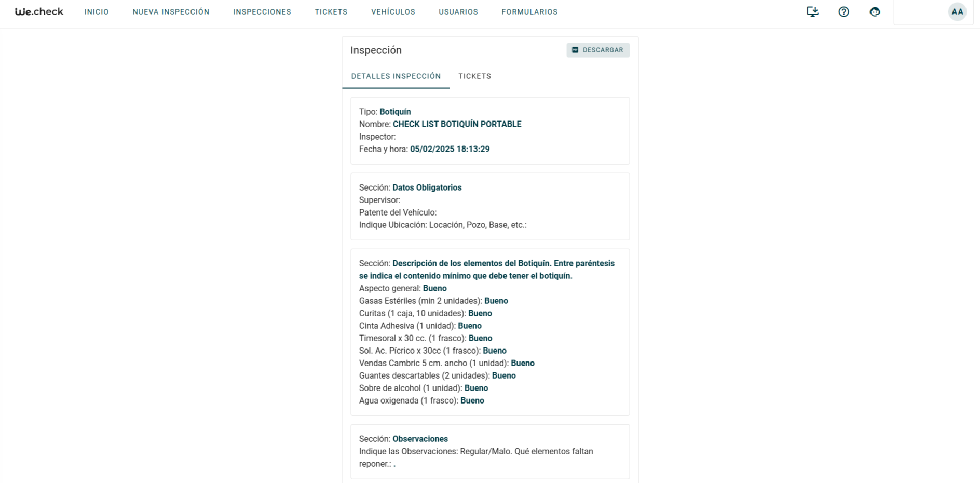Select the DETALLES INSPECCIÓN tab
980x483 pixels.
pyautogui.click(x=396, y=76)
